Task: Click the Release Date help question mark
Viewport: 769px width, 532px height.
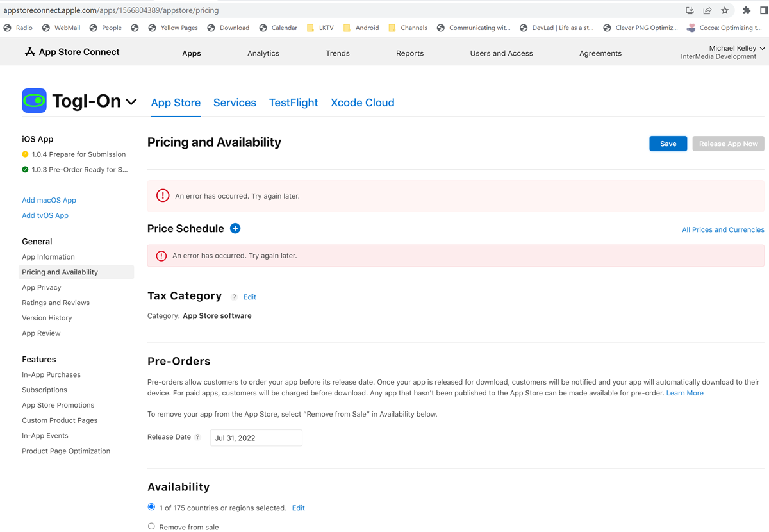Action: (x=197, y=437)
